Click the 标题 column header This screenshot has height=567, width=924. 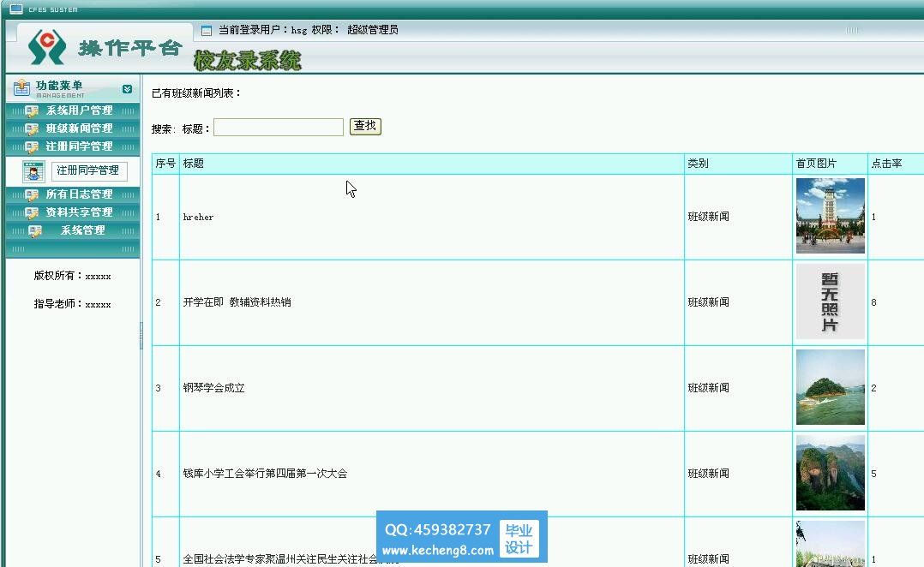pyautogui.click(x=431, y=164)
